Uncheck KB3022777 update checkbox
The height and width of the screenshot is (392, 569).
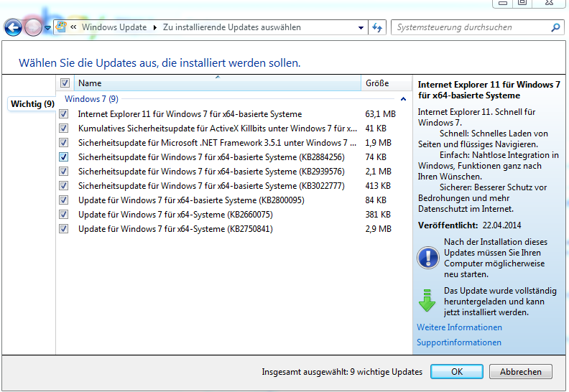pos(64,186)
